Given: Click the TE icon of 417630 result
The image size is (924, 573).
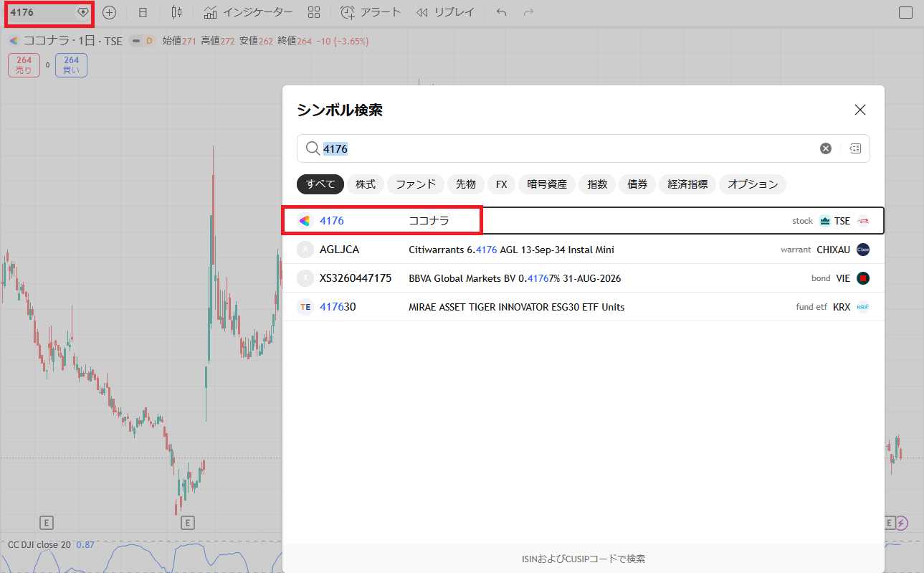Looking at the screenshot, I should [x=305, y=307].
